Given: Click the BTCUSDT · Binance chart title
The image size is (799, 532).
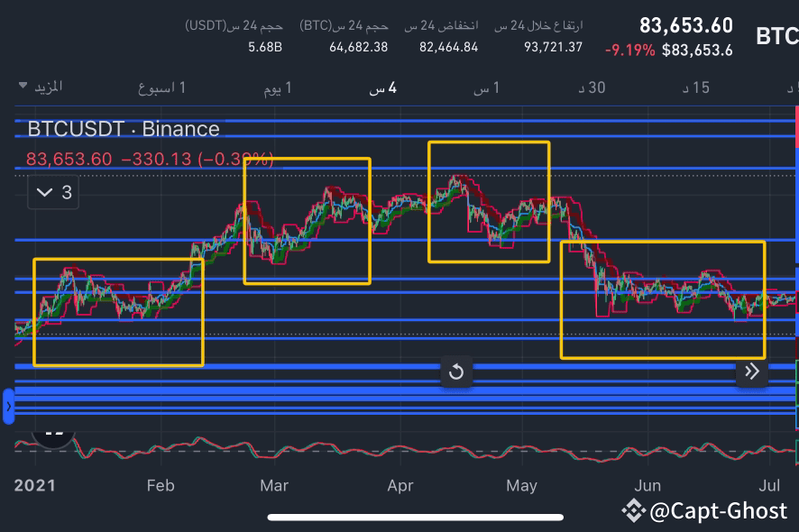Looking at the screenshot, I should click(x=124, y=129).
